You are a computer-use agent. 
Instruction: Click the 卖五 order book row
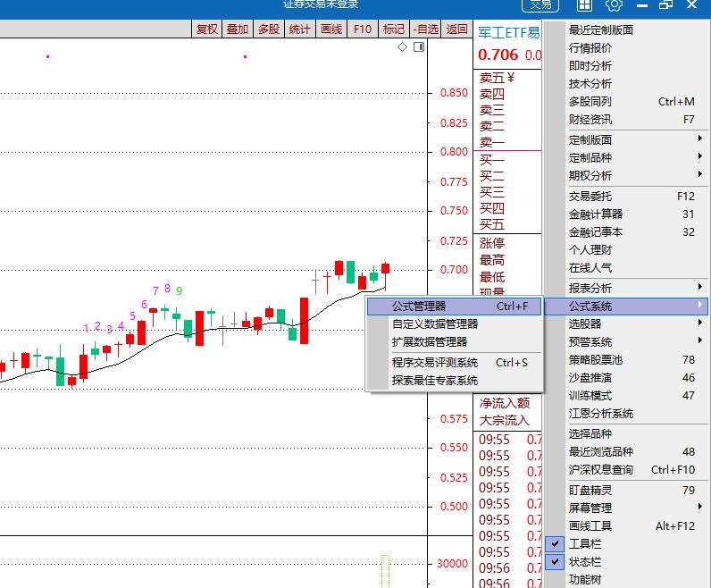tap(507, 78)
